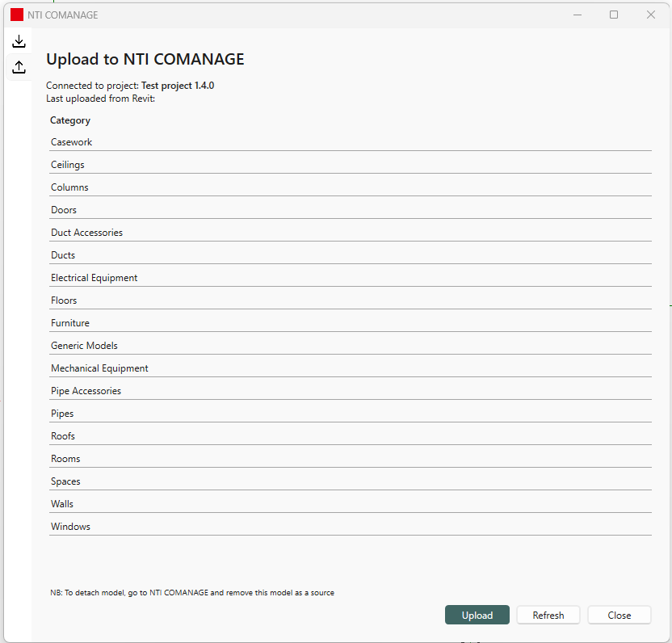The height and width of the screenshot is (643, 672).
Task: Select the Columns category row
Action: pos(351,187)
